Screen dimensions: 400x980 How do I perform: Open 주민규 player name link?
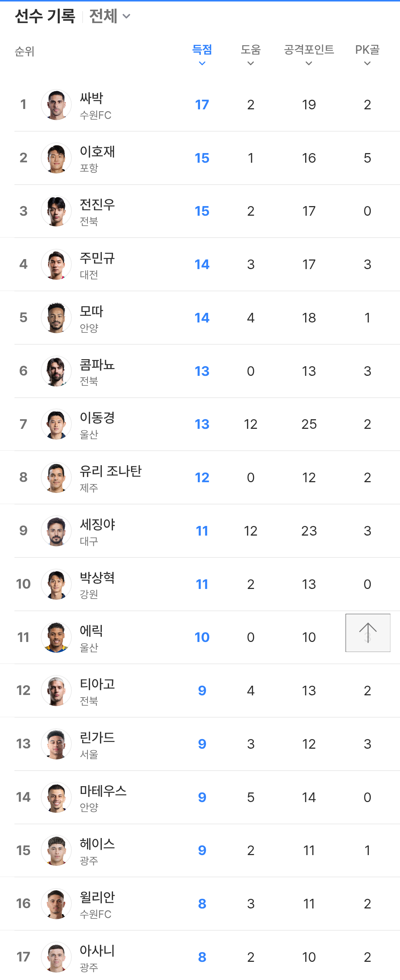point(97,258)
